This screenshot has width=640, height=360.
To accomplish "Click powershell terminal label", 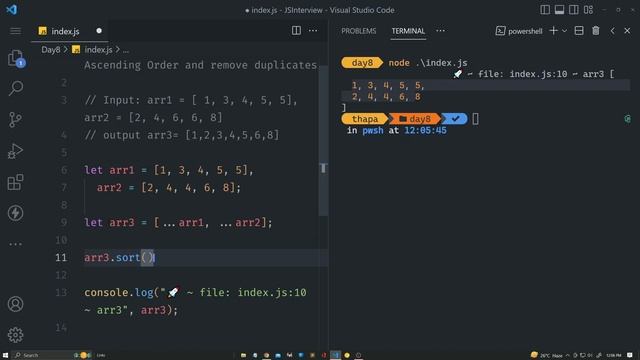I will click(519, 31).
